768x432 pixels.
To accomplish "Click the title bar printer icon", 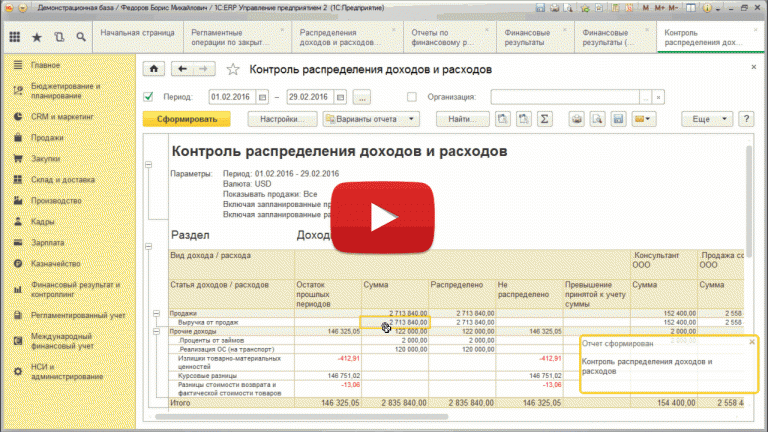I will [554, 8].
